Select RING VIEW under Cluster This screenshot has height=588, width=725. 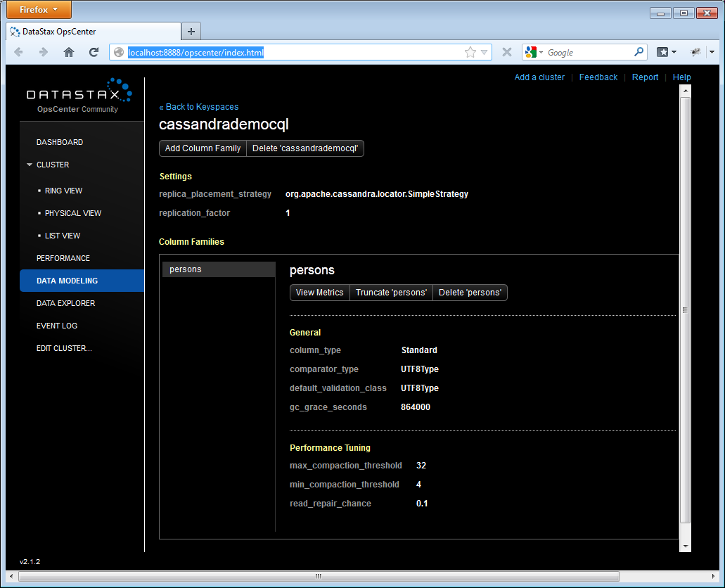tap(63, 191)
